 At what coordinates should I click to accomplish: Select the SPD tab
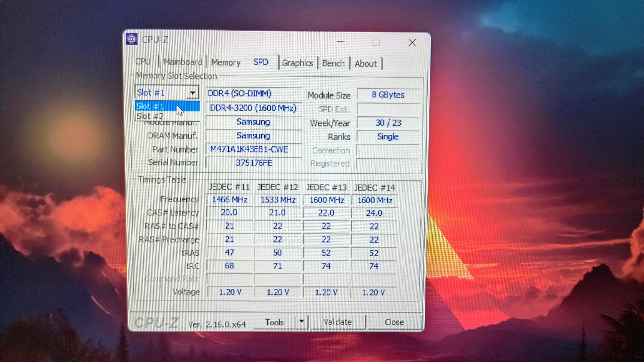[x=261, y=62]
